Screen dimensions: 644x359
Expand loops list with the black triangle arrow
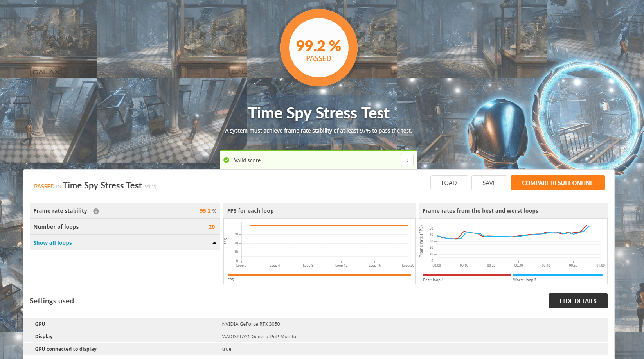click(x=214, y=243)
